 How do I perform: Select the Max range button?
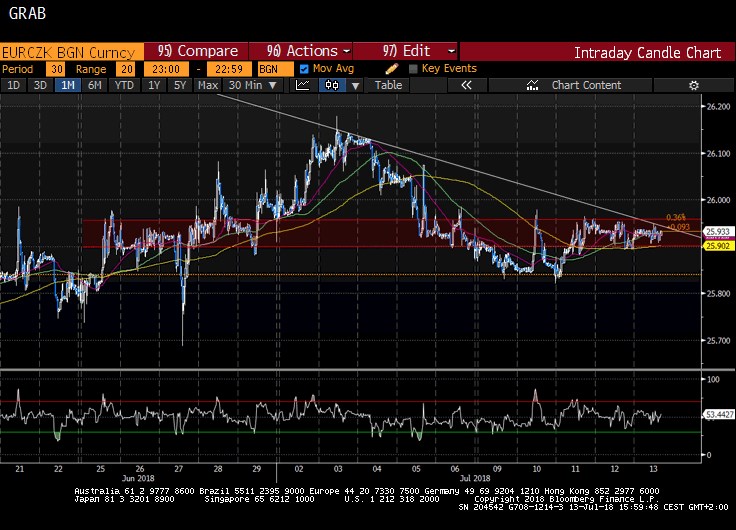(x=207, y=85)
